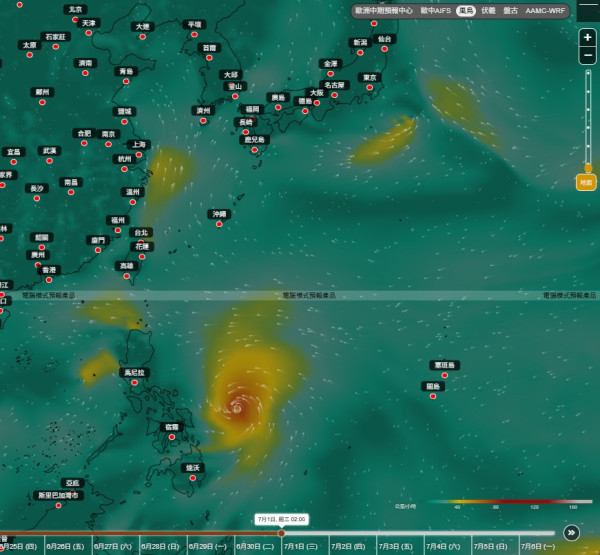Switch to the AAMC-WRF model tab
The width and height of the screenshot is (600, 555).
[x=545, y=11]
